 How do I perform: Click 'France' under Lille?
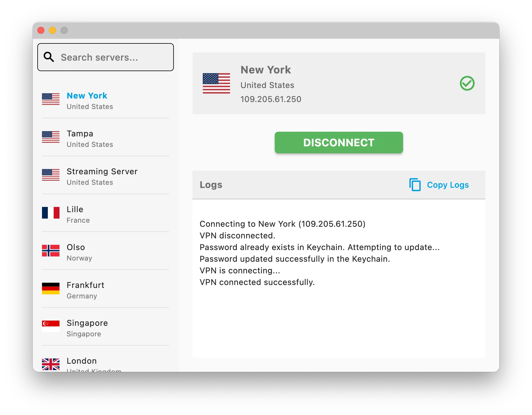pos(78,220)
